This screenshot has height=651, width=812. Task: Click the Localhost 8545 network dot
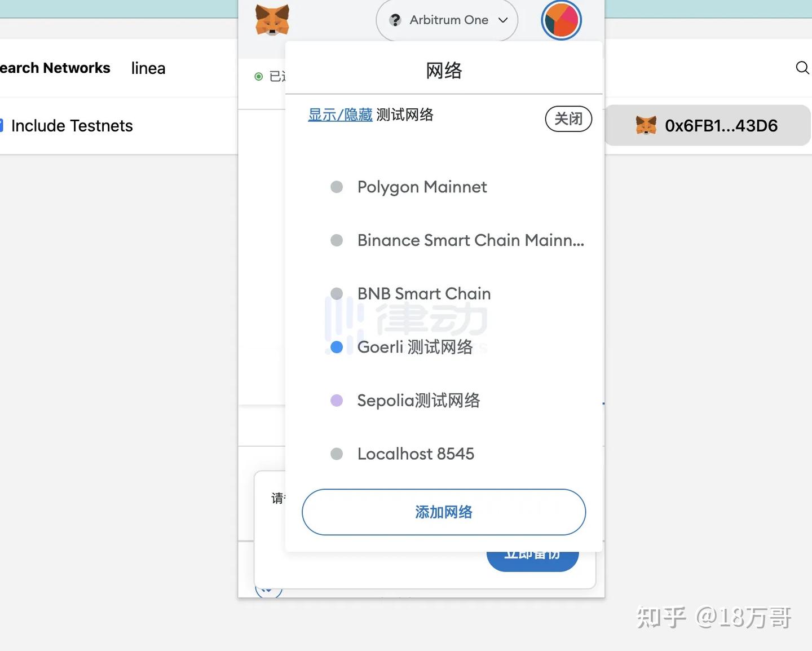[x=337, y=454]
